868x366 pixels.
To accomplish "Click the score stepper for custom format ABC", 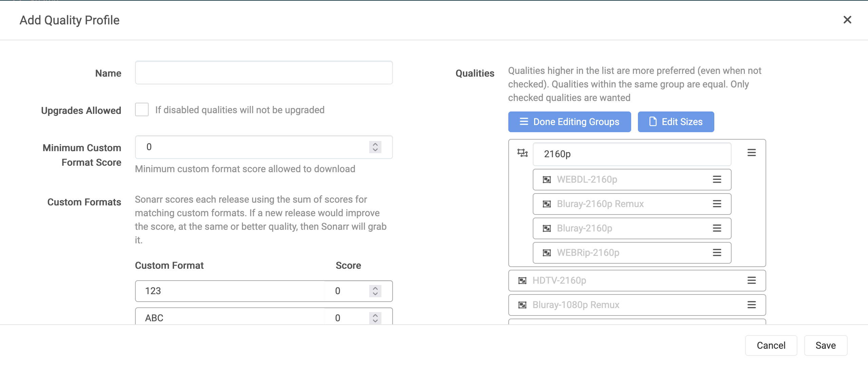I will 375,318.
